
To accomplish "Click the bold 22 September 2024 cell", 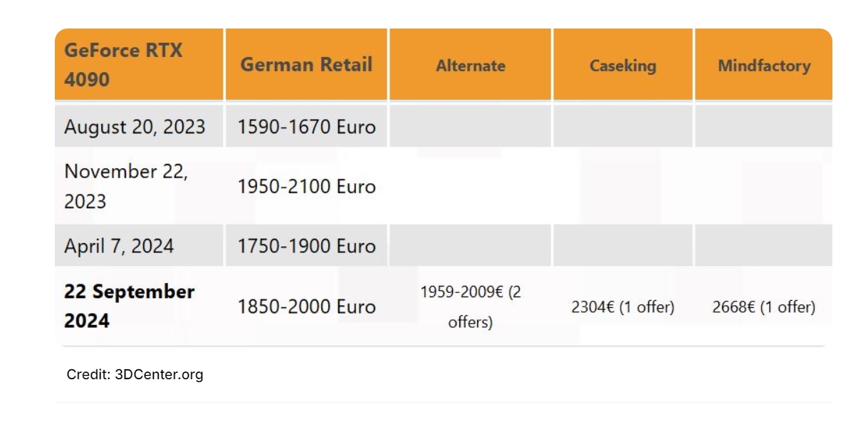I will pos(129,306).
